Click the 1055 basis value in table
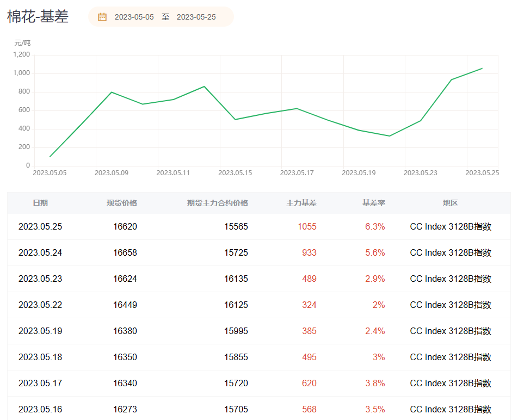518x420 pixels. point(307,227)
